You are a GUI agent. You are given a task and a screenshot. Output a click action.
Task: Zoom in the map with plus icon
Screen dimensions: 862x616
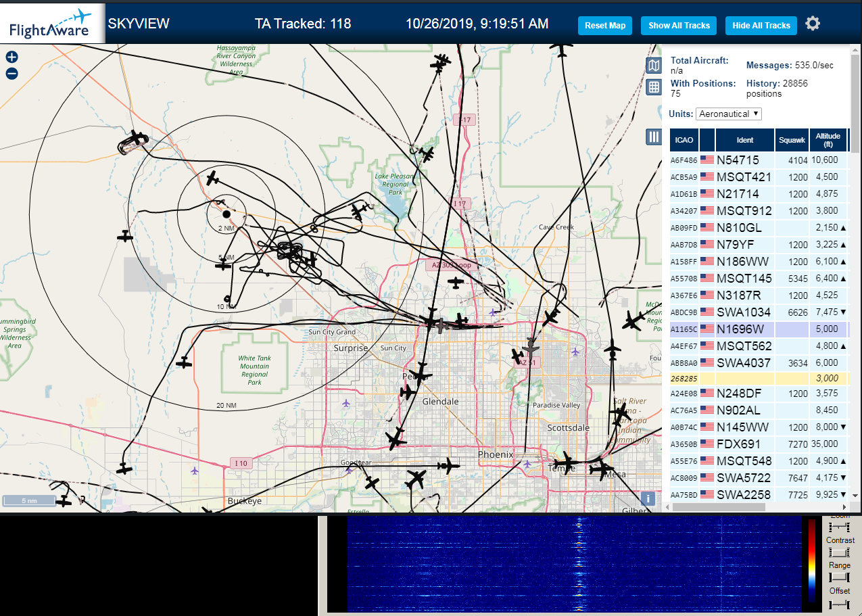tap(11, 57)
